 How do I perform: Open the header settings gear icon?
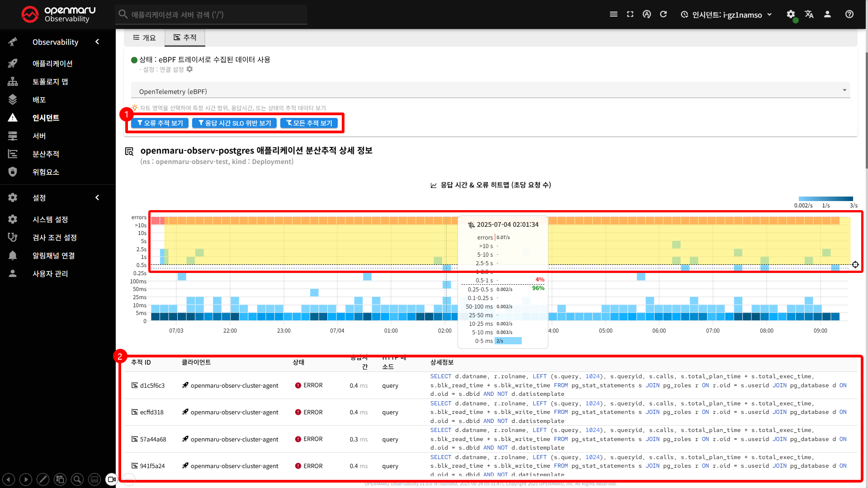pos(790,14)
